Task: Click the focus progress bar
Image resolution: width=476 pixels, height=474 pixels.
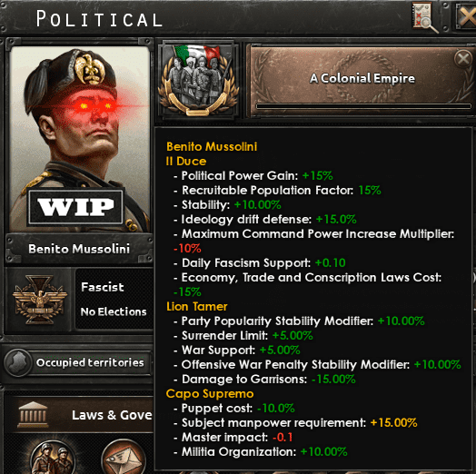Action: pos(363,106)
